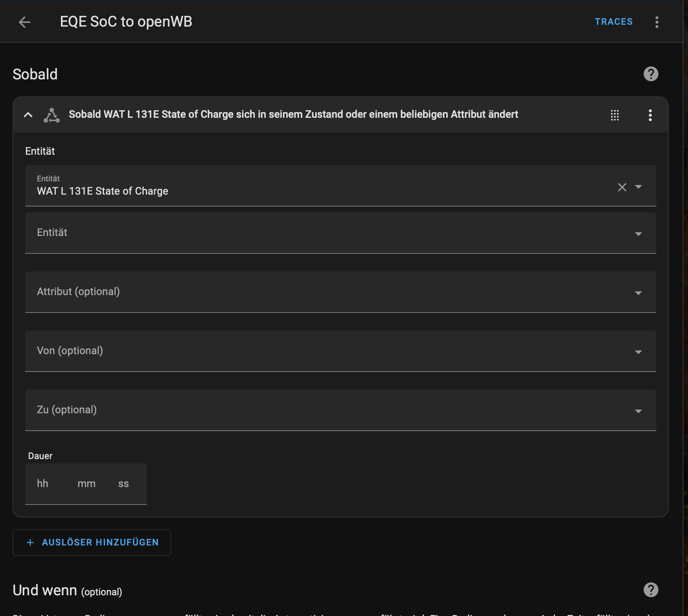This screenshot has height=616, width=688.
Task: Focus the hh hours duration field
Action: click(x=43, y=484)
